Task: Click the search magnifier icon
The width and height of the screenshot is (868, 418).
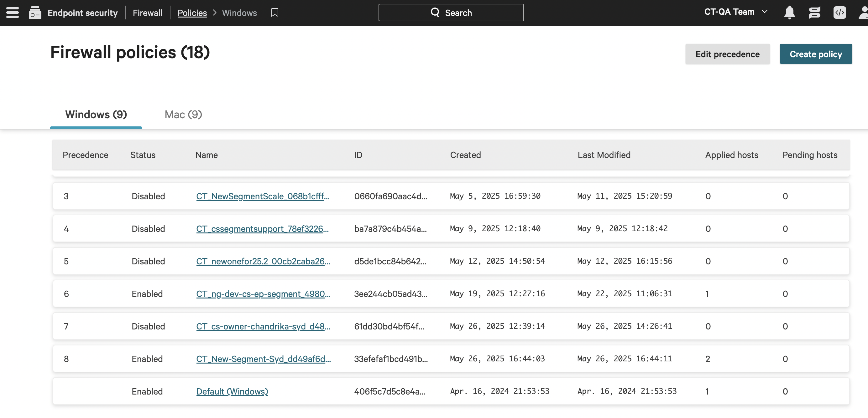Action: click(x=435, y=13)
